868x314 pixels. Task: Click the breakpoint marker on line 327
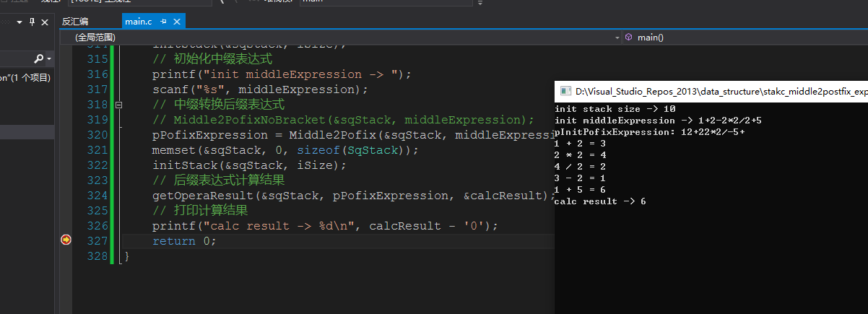[66, 240]
